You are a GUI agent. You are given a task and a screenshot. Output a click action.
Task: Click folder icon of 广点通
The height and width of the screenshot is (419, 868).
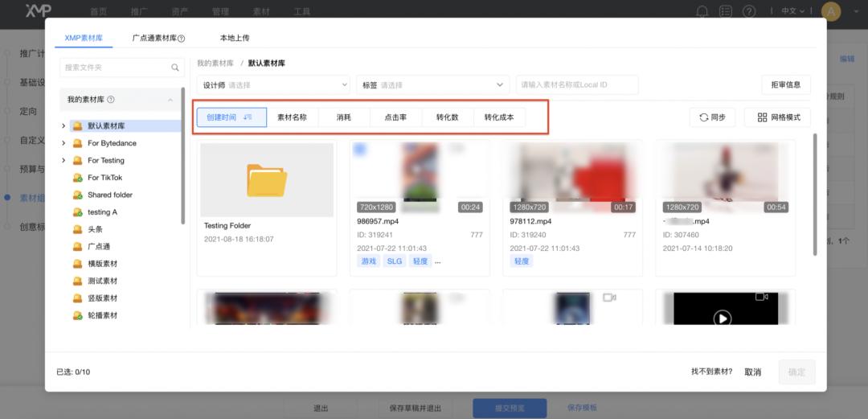(78, 247)
